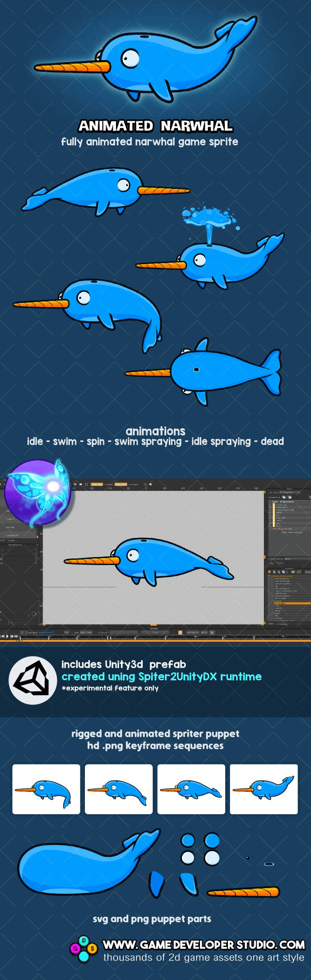Screen dimensions: 311x980
Task: Click the Spriter butterfly orb logo
Action: click(37, 493)
